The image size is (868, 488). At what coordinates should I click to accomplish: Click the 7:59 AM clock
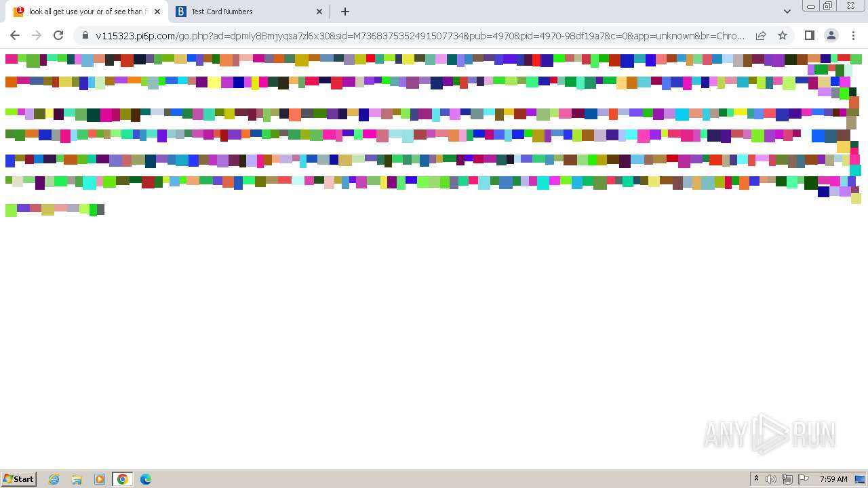(x=833, y=479)
